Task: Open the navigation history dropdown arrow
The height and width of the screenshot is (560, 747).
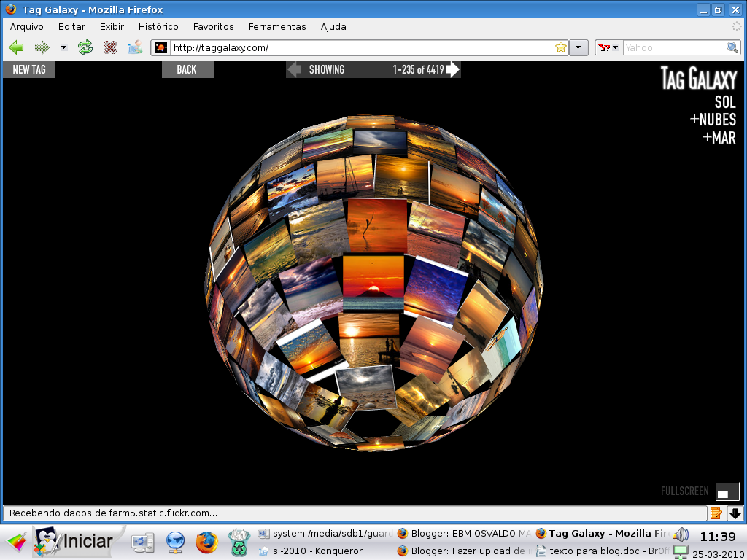Action: pyautogui.click(x=63, y=47)
